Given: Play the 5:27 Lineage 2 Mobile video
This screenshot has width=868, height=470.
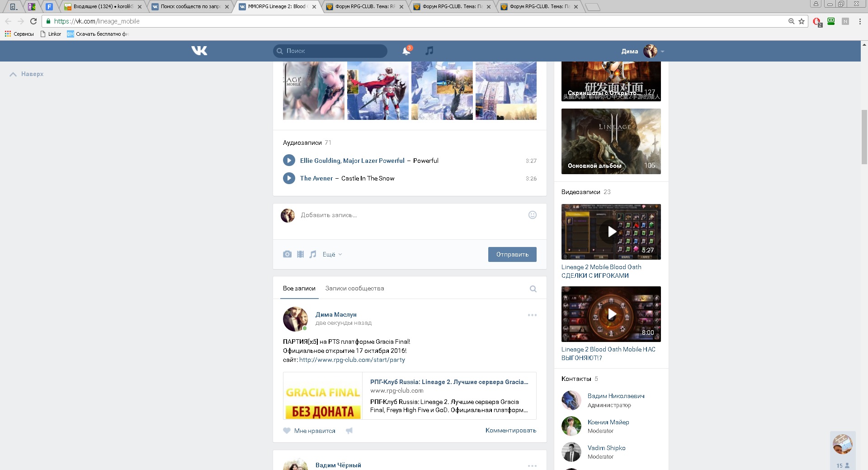Looking at the screenshot, I should [x=611, y=232].
